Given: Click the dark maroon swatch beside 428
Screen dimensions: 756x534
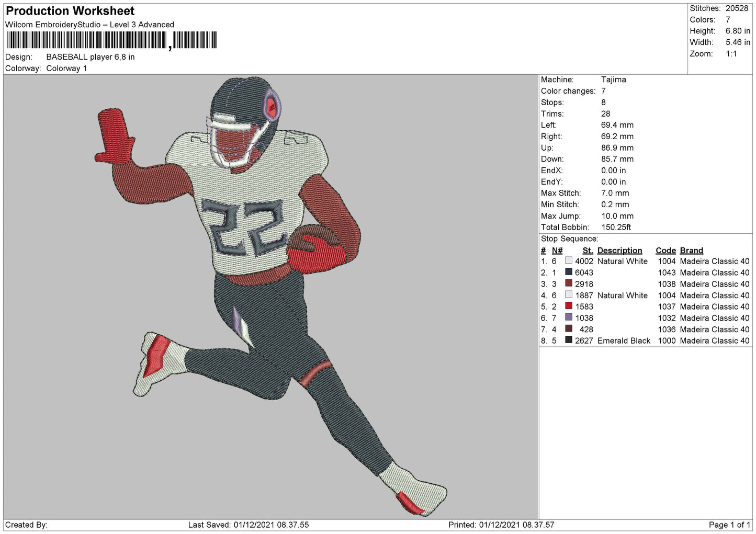Looking at the screenshot, I should pos(569,329).
